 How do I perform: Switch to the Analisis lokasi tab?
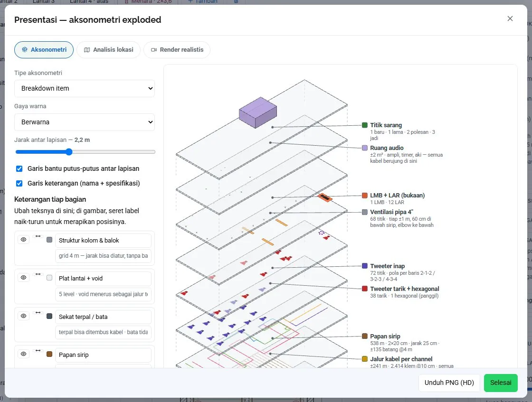pos(109,50)
